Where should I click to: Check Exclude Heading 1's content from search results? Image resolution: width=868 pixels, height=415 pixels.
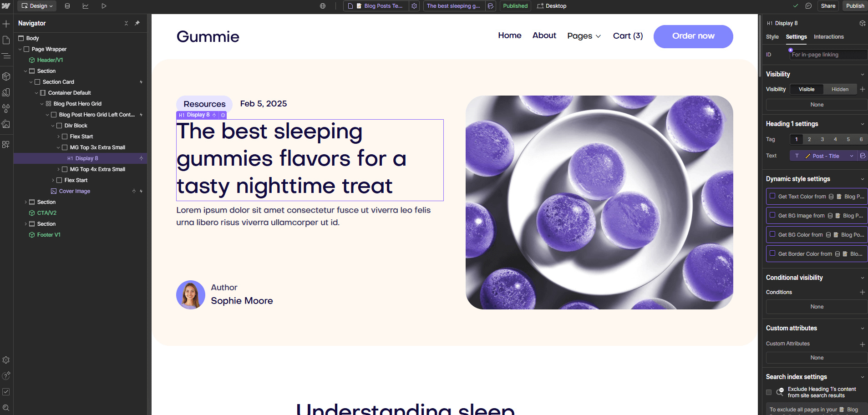[768, 392]
